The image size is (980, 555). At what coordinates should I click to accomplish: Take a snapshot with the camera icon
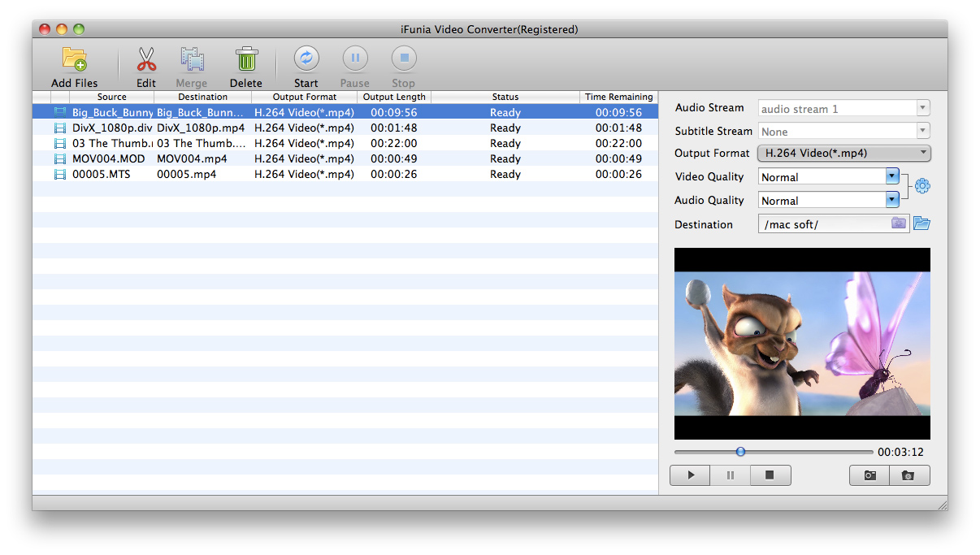point(869,475)
